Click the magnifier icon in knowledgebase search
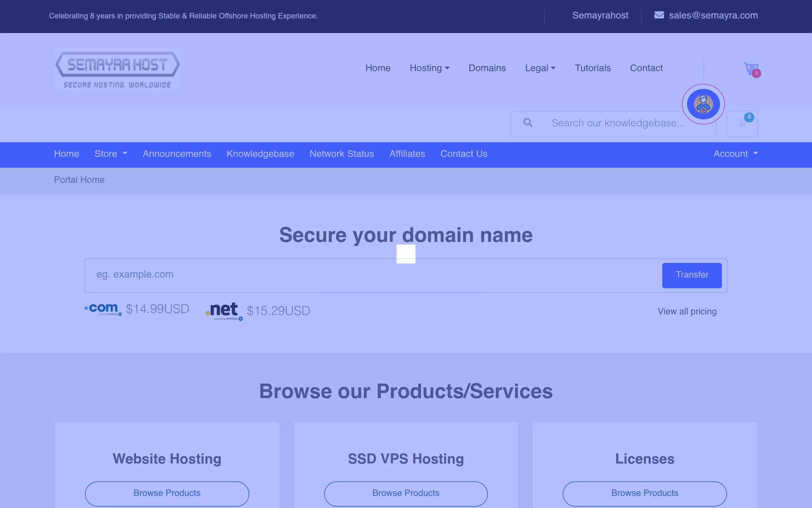Screen dimensions: 812x508 tap(528, 123)
